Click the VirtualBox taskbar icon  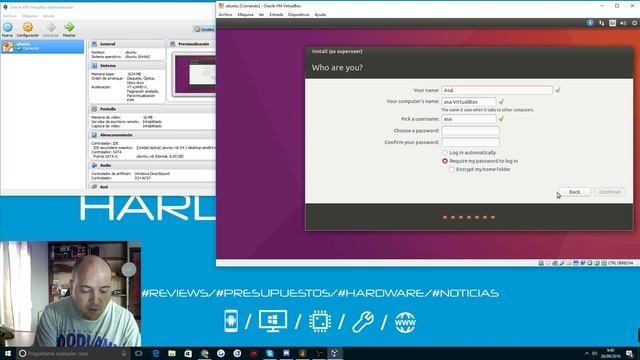(x=335, y=353)
